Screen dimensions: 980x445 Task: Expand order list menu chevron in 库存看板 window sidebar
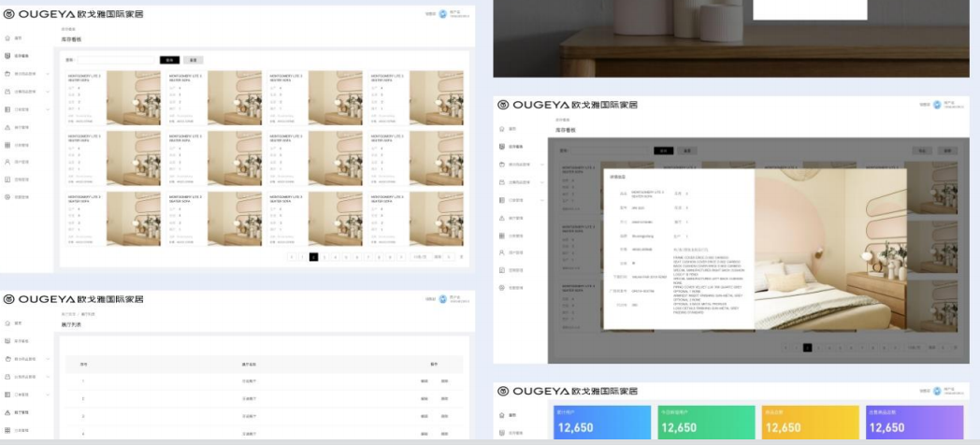tap(48, 109)
